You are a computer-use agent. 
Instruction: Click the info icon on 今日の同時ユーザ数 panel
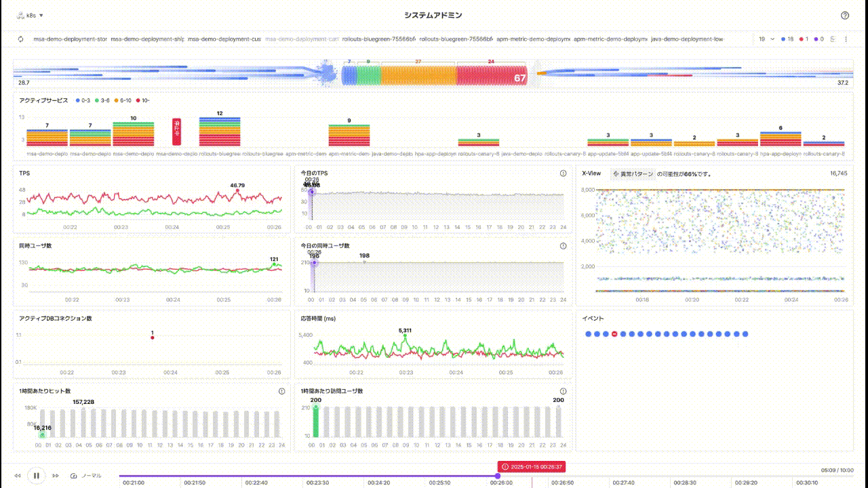[x=563, y=246]
